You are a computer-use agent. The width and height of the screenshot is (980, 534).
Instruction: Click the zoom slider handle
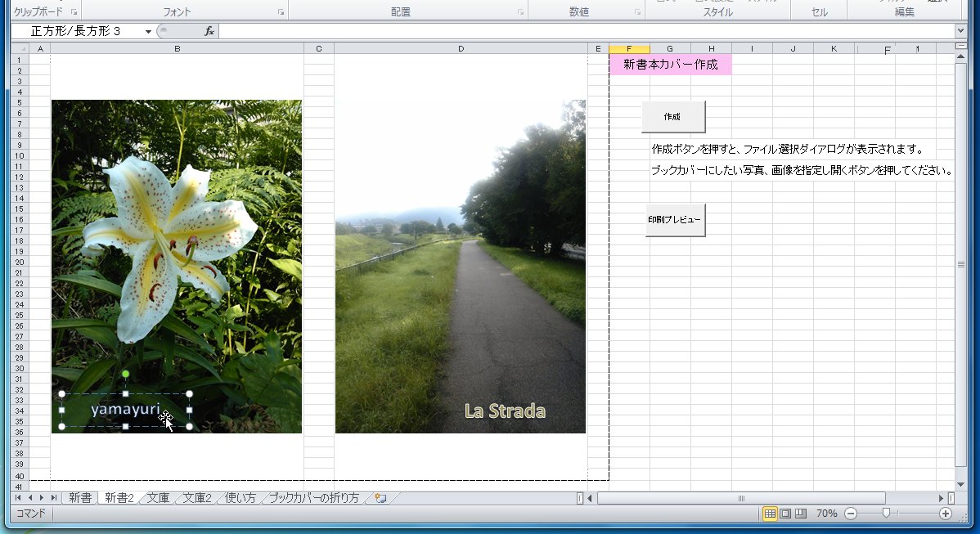click(x=886, y=513)
